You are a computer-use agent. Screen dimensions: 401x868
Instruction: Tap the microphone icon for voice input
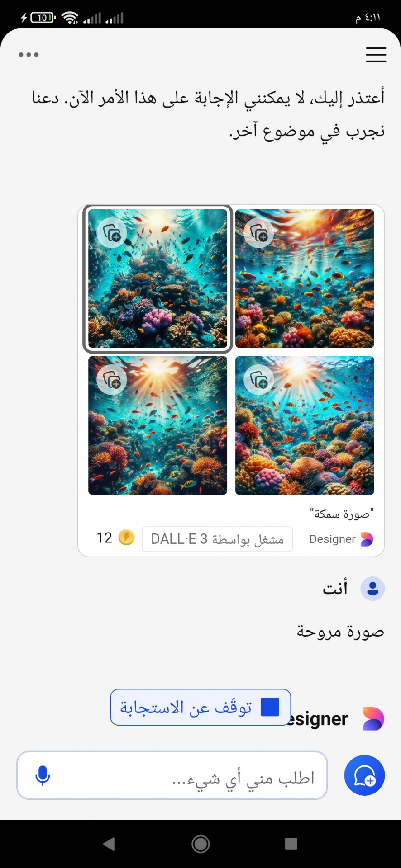coord(43,776)
